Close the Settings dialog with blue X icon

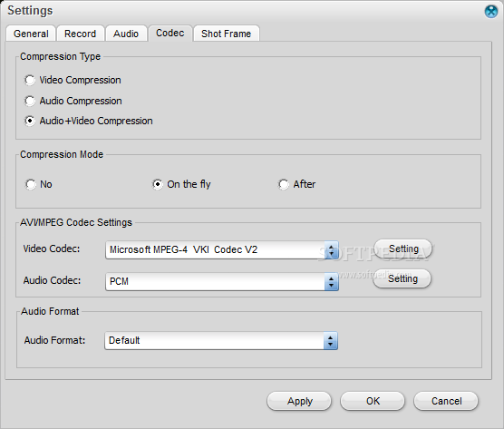pos(490,12)
